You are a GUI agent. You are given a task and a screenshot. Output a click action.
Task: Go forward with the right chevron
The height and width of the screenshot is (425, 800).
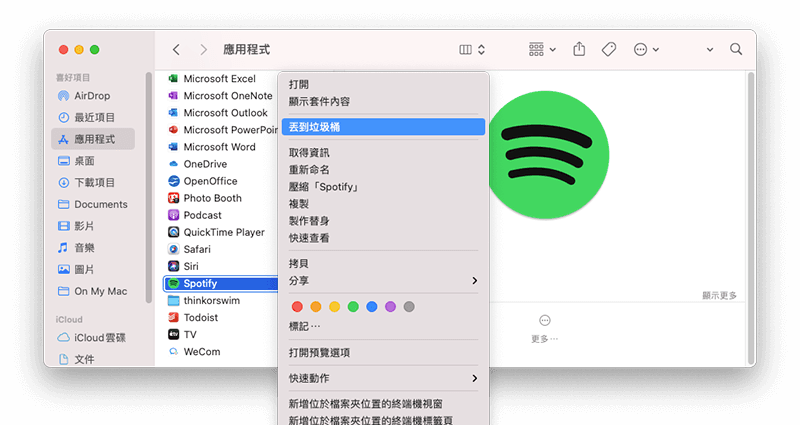(x=204, y=49)
